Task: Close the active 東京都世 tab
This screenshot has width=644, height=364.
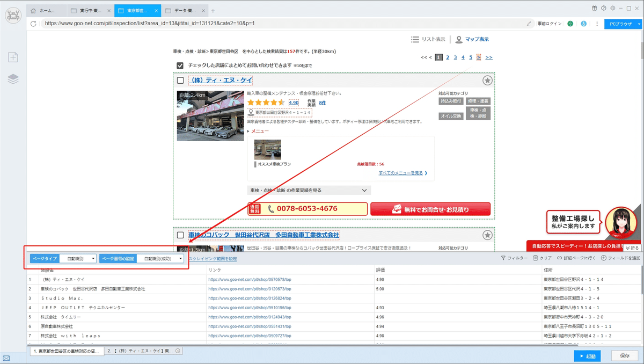Action: [156, 11]
